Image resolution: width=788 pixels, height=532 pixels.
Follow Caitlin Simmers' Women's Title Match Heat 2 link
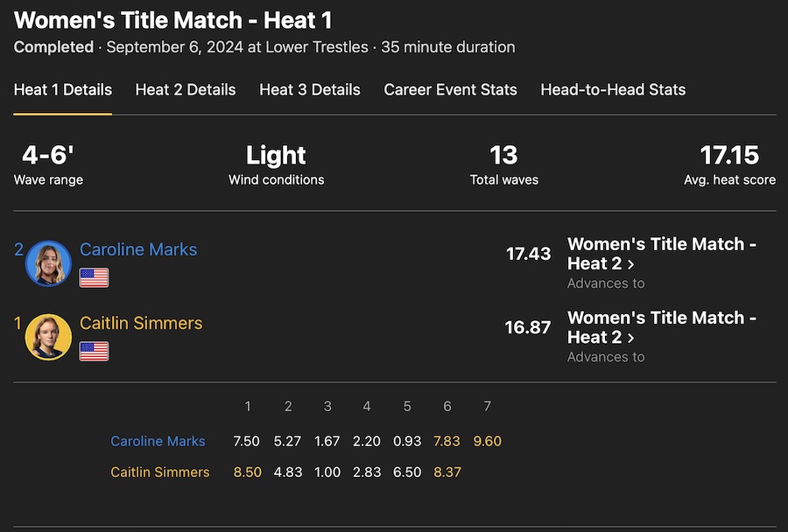click(x=661, y=327)
